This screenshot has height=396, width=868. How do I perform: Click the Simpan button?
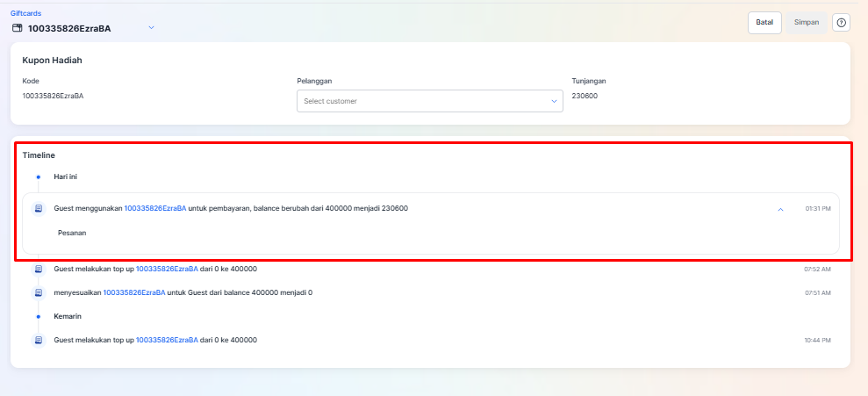(807, 23)
